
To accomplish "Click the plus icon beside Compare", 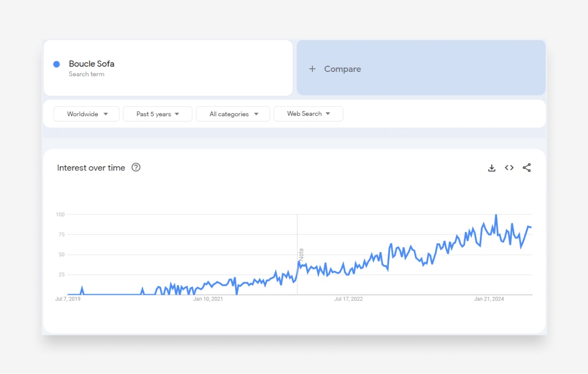I will [x=312, y=69].
